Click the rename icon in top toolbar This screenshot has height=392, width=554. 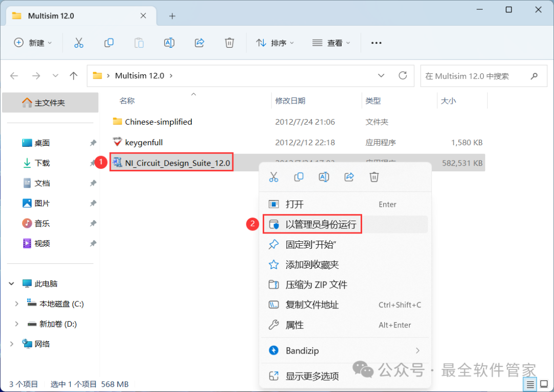point(169,43)
